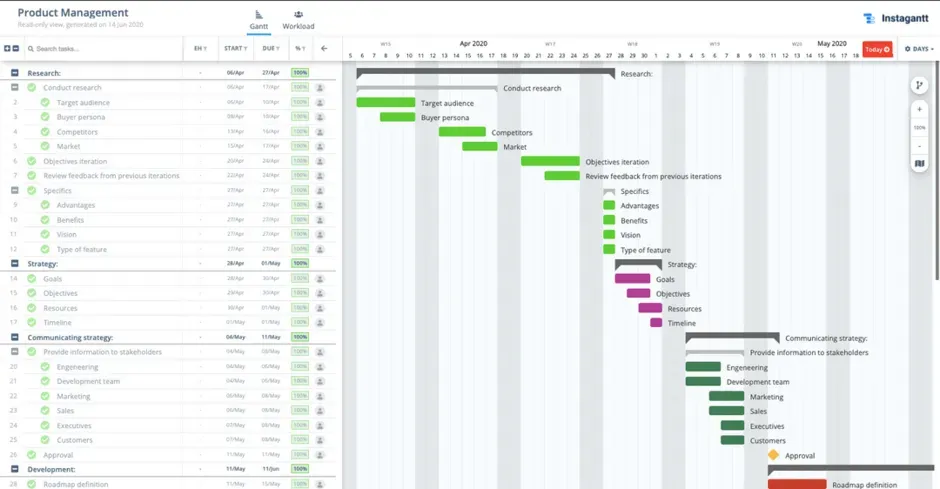
Task: Select the Gantt tab
Action: [259, 20]
